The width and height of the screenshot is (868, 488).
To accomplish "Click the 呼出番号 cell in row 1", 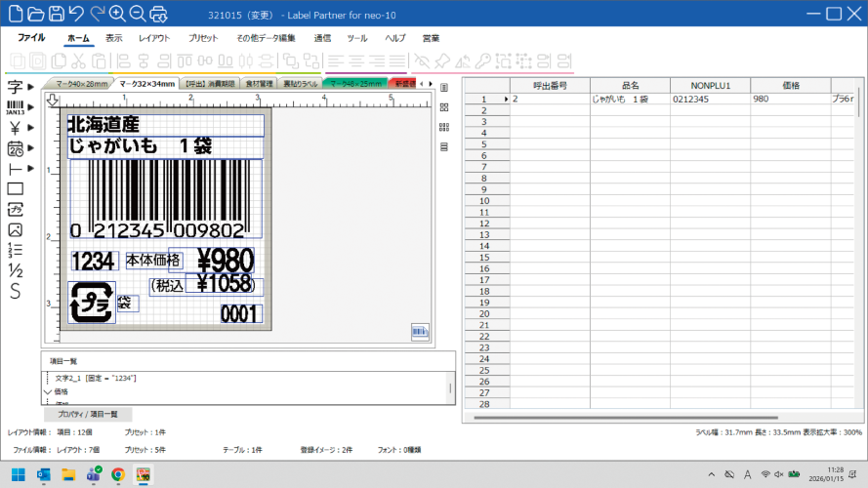I will [549, 100].
